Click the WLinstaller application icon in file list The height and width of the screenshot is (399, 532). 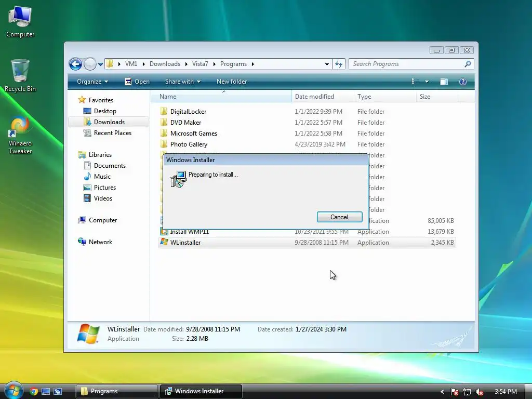[164, 242]
